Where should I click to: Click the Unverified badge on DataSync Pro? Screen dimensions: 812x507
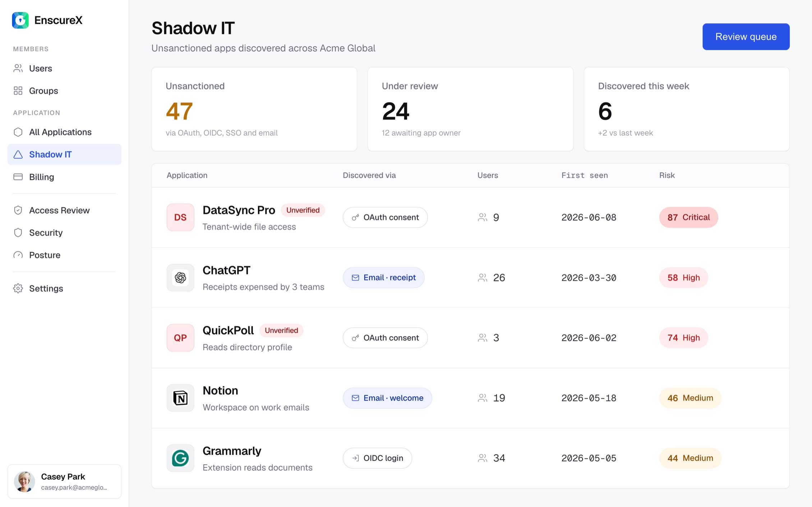coord(303,210)
